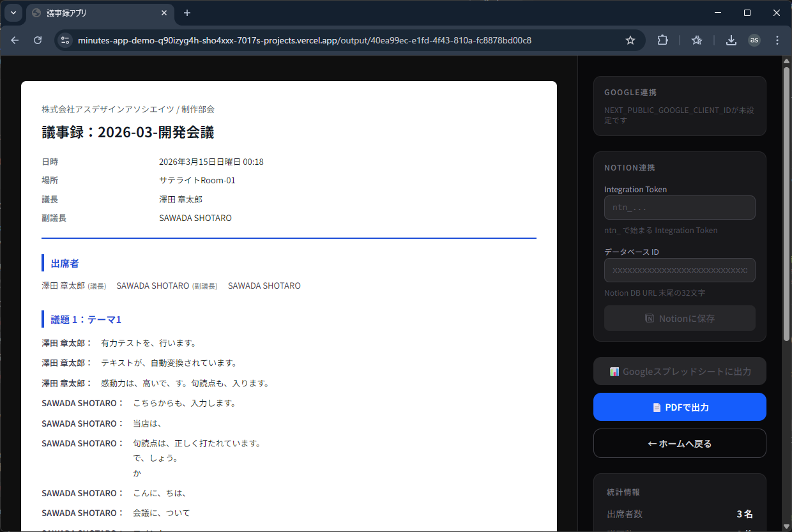Viewport: 792px width, 532px height.
Task: Click the profile avatar icon
Action: 754,40
